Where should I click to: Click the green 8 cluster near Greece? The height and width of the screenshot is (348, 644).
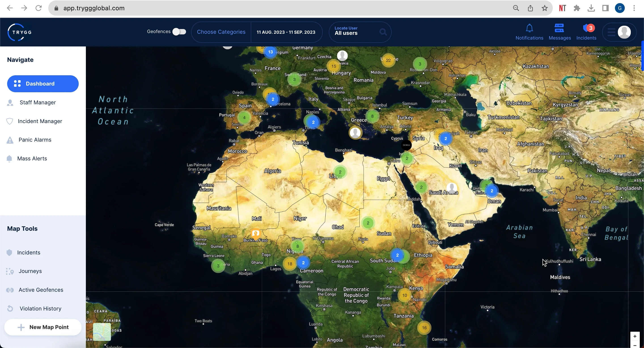point(372,116)
